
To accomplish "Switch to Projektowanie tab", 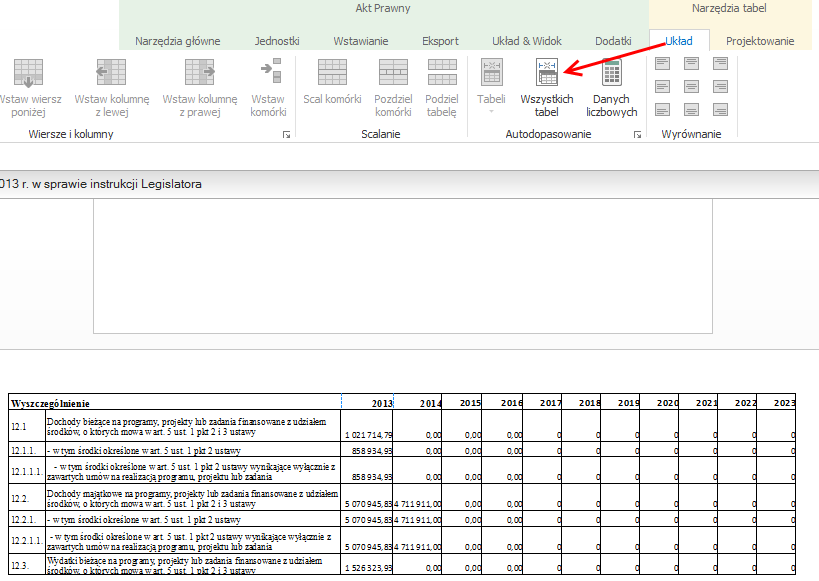I will click(760, 41).
